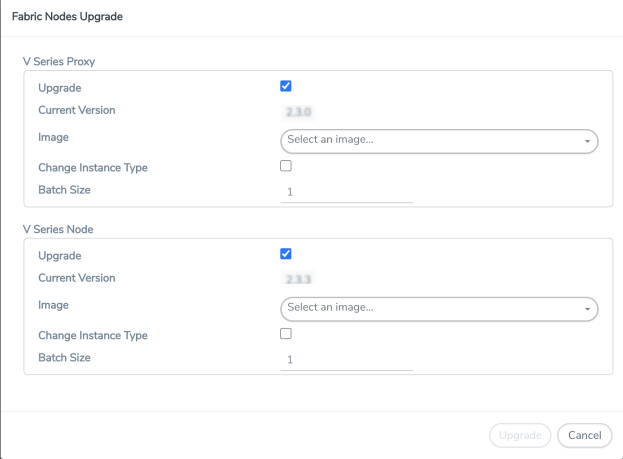The width and height of the screenshot is (623, 459).
Task: Click the Image label under V Series Node
Action: click(53, 305)
